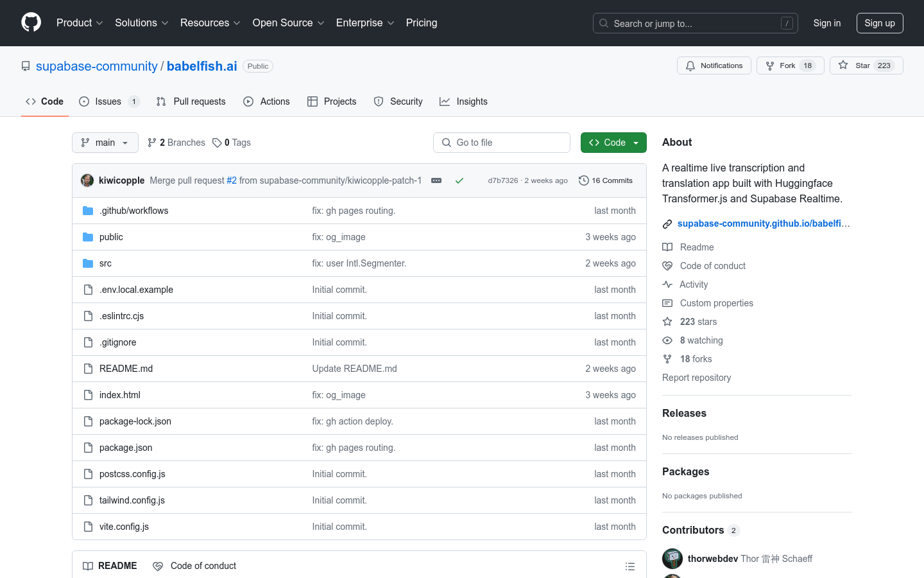Open 0 Tags link
Image resolution: width=924 pixels, height=578 pixels.
pyautogui.click(x=232, y=143)
